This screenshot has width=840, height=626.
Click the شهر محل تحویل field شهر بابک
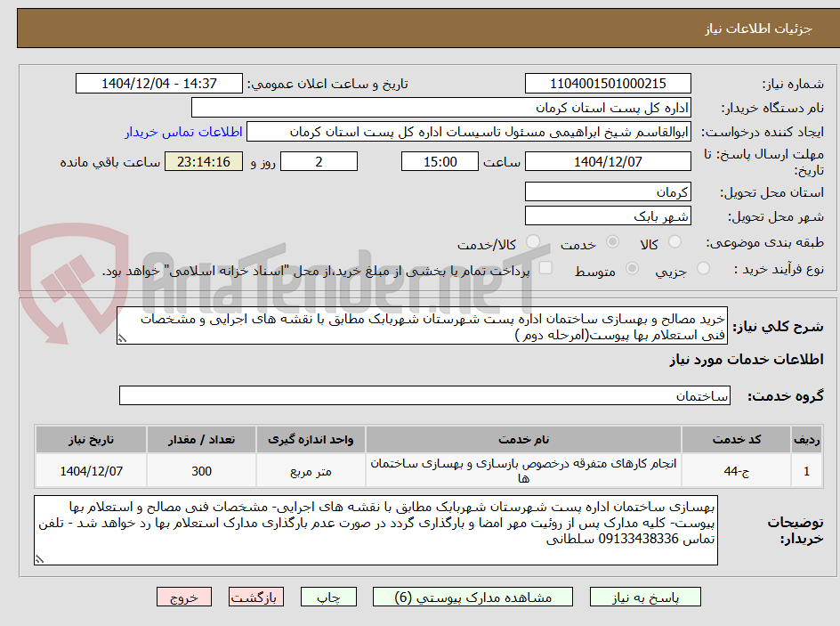pos(608,216)
